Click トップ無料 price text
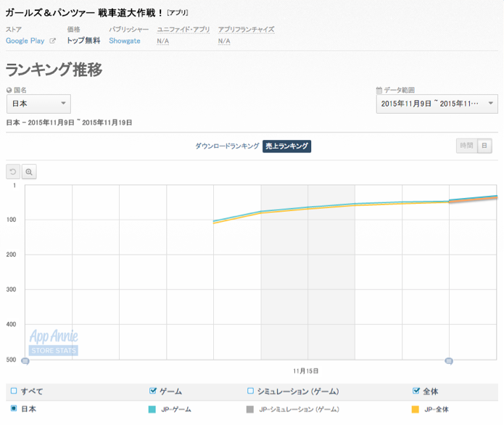Screen dimensions: 504x425 point(83,41)
